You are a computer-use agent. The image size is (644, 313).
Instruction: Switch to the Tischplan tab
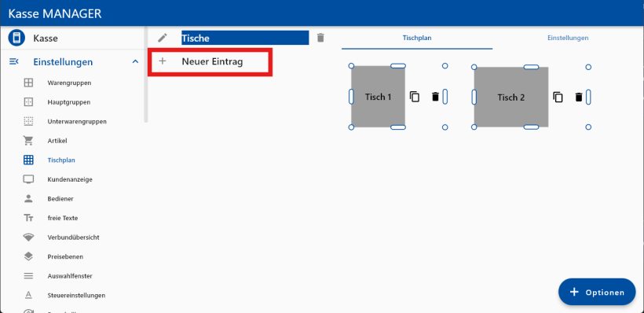coord(417,38)
